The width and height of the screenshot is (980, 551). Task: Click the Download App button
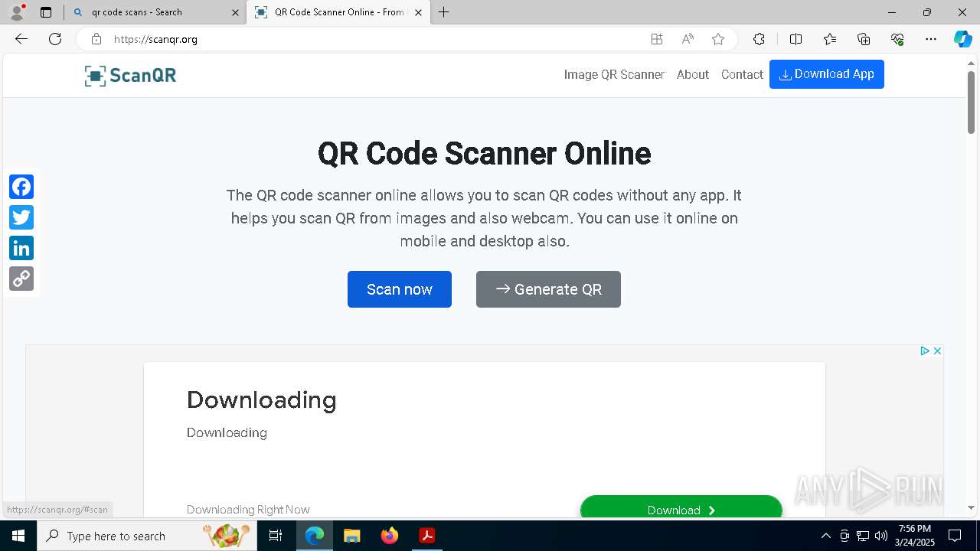coord(827,74)
